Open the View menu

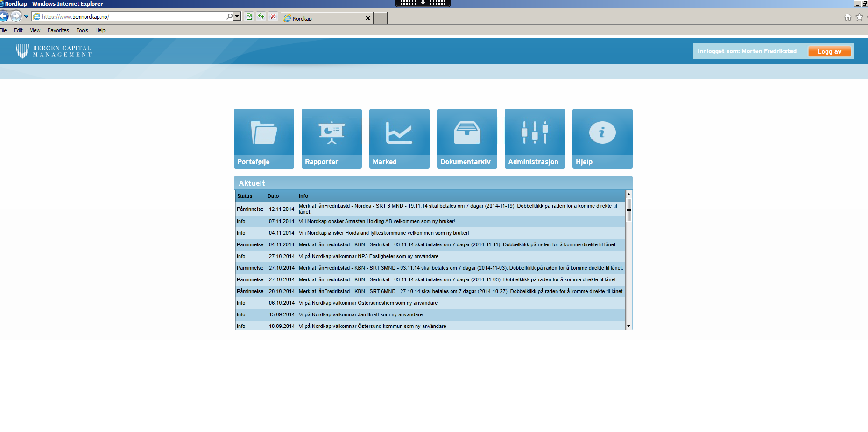35,30
